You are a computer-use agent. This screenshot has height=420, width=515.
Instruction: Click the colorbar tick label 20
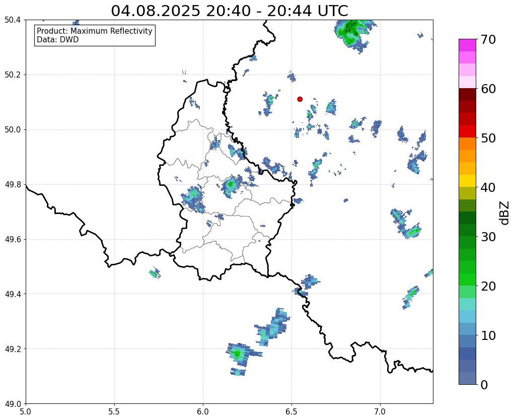[x=488, y=286]
